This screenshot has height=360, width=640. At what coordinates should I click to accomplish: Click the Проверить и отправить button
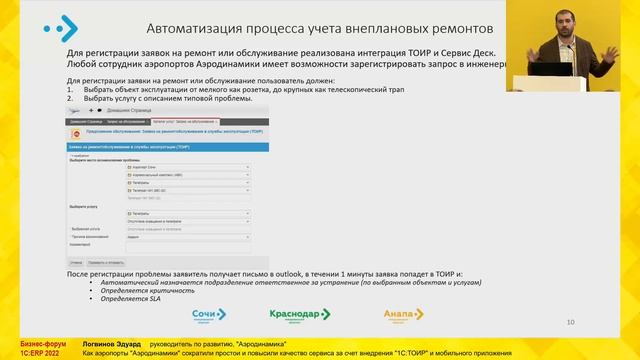106,263
